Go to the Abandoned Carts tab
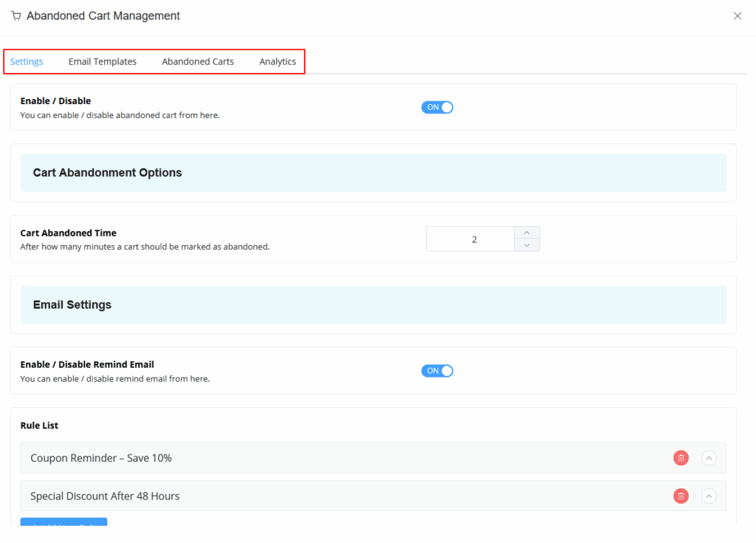Image resolution: width=756 pixels, height=543 pixels. [x=198, y=61]
